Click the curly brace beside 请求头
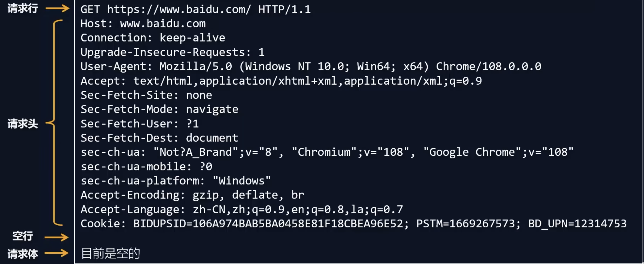This screenshot has height=264, width=644. (x=54, y=123)
